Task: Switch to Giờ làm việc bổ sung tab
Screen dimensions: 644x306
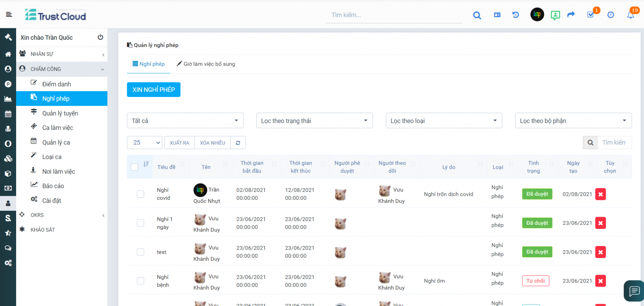Action: pos(206,64)
